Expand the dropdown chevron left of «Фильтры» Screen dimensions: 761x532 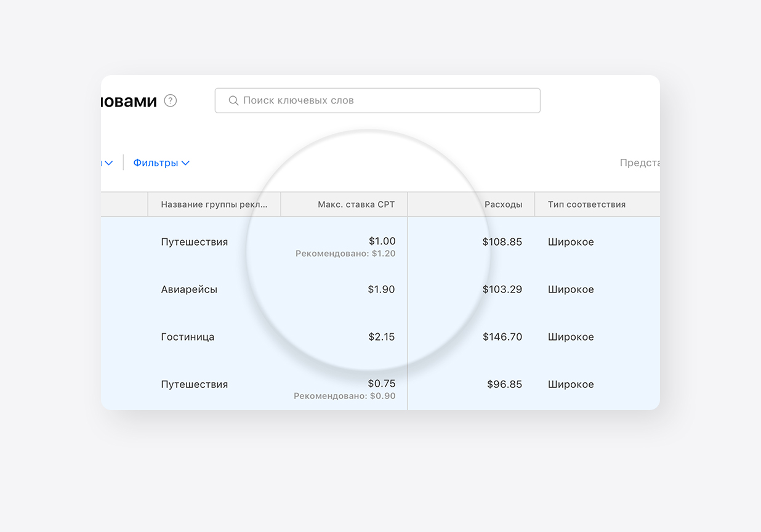pyautogui.click(x=108, y=163)
